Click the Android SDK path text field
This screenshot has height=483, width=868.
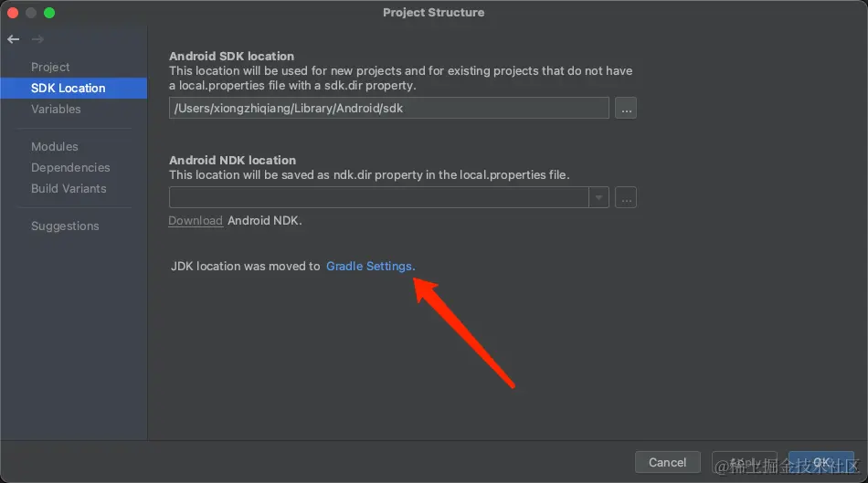click(388, 108)
